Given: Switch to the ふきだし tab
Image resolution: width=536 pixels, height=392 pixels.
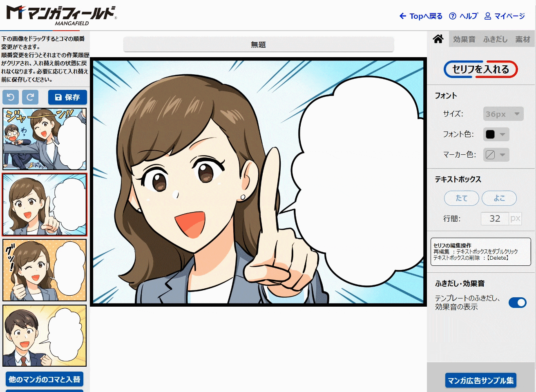Looking at the screenshot, I should [495, 39].
